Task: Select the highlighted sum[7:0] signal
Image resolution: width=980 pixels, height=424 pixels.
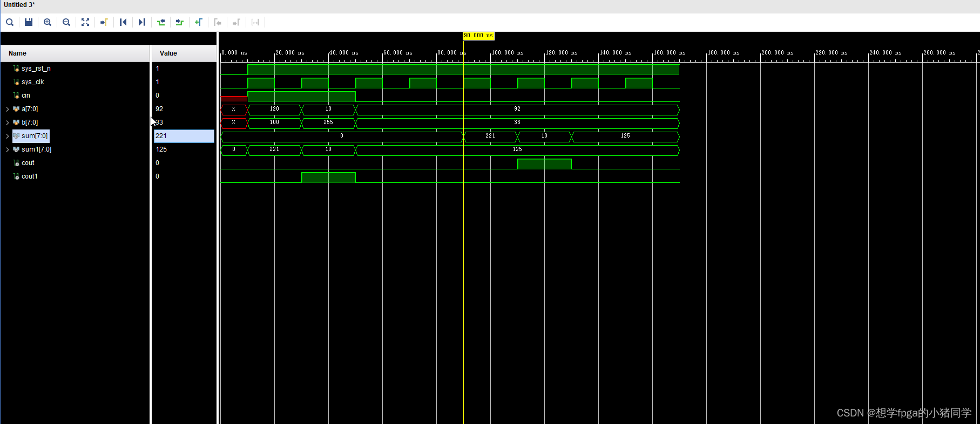Action: [x=31, y=136]
